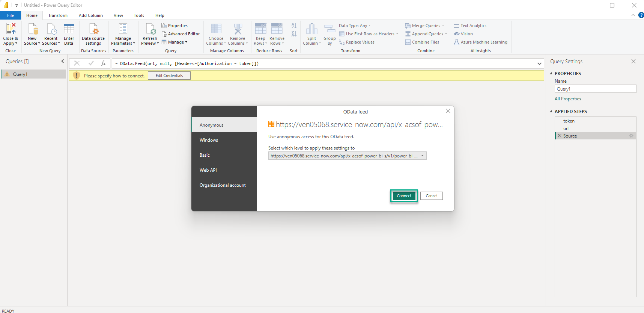Collapse the Queries pane
This screenshot has width=644, height=313.
coord(63,61)
